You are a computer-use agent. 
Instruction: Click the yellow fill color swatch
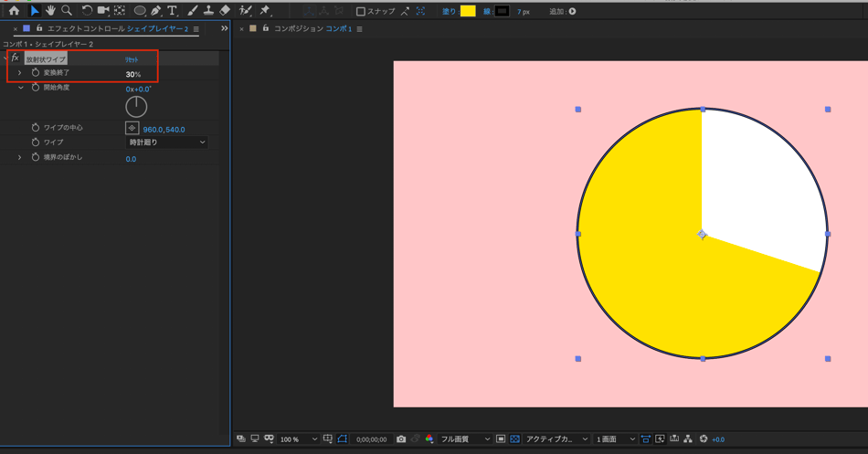[468, 11]
